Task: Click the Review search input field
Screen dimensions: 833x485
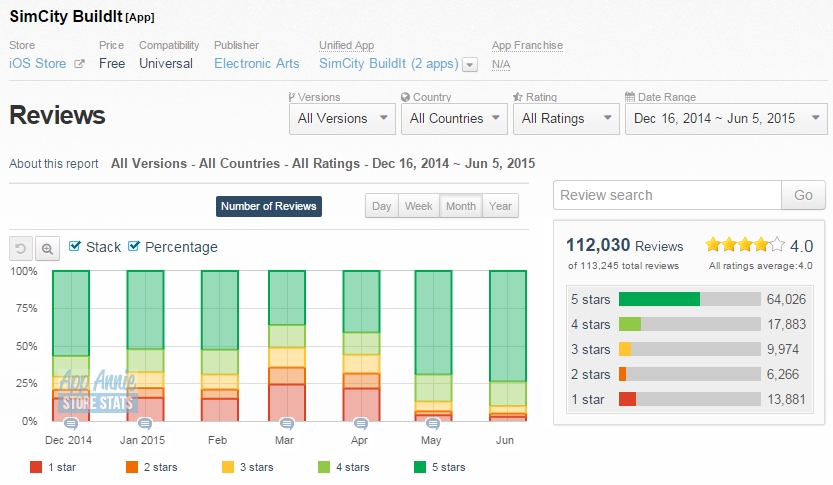Action: (667, 195)
